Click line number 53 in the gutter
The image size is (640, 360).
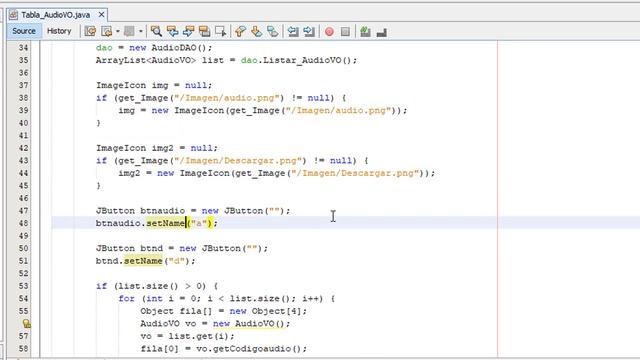coord(24,286)
